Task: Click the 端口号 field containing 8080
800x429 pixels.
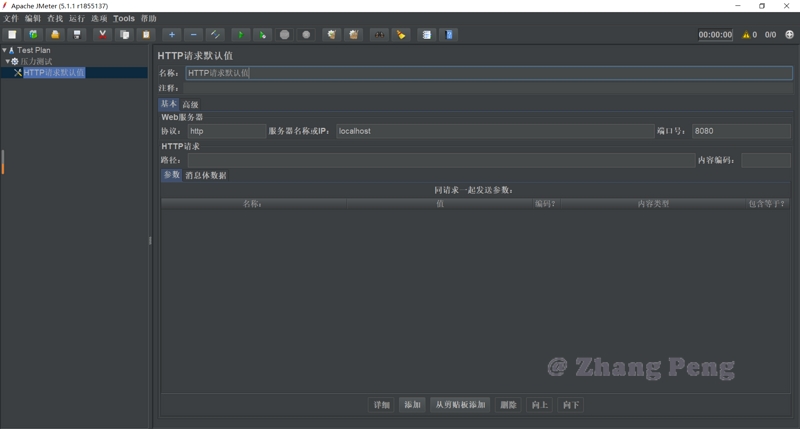Action: pos(740,131)
